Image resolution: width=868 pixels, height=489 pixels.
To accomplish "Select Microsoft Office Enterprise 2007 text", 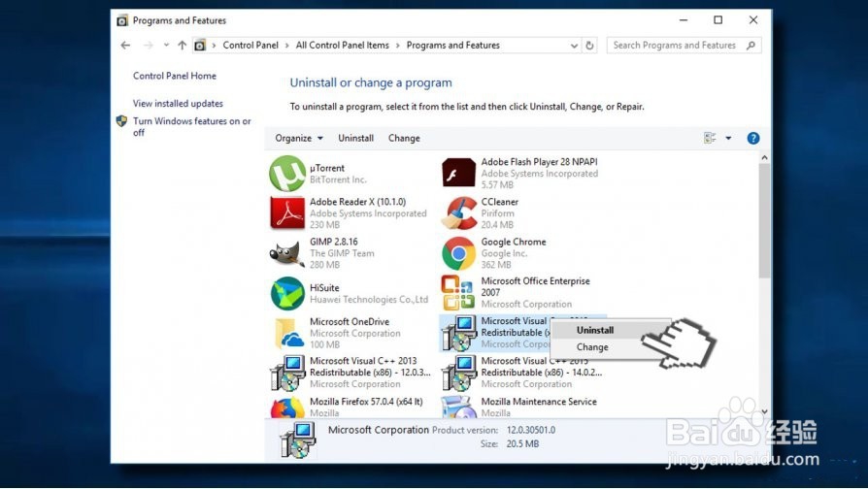I will pos(535,286).
